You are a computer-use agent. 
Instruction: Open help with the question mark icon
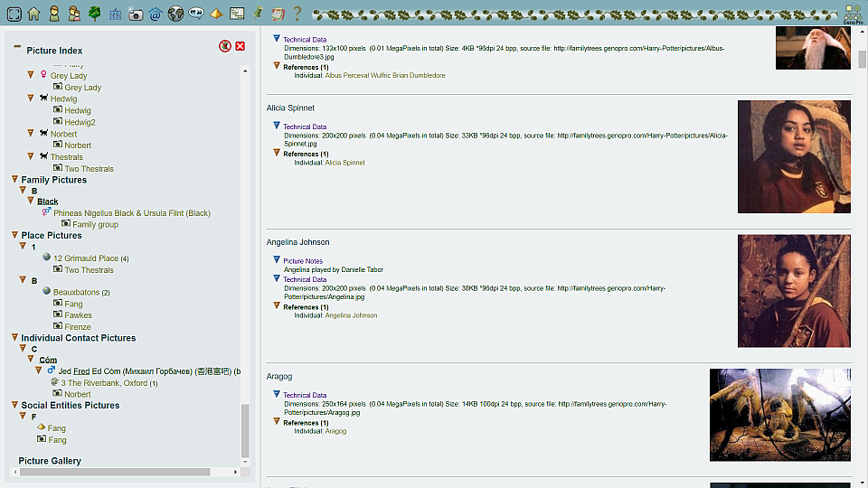[x=297, y=14]
